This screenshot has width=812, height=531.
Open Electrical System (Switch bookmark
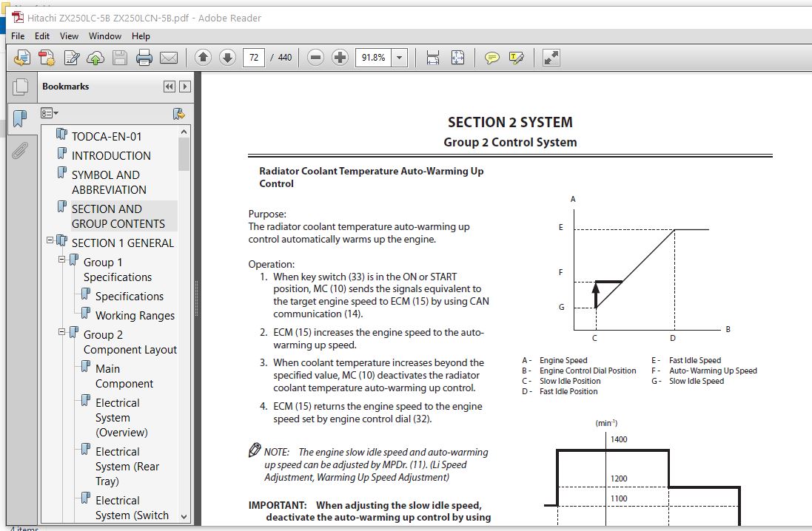click(132, 508)
